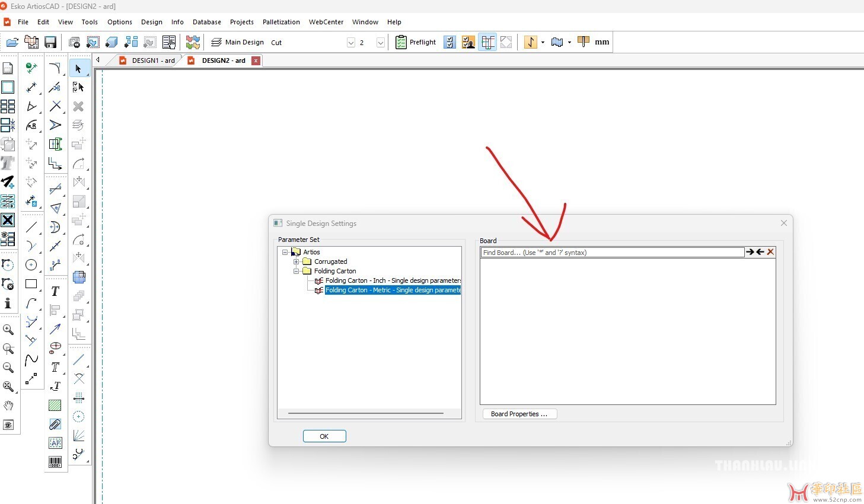Click the Save floppy disk icon
The width and height of the screenshot is (864, 504).
tap(50, 42)
